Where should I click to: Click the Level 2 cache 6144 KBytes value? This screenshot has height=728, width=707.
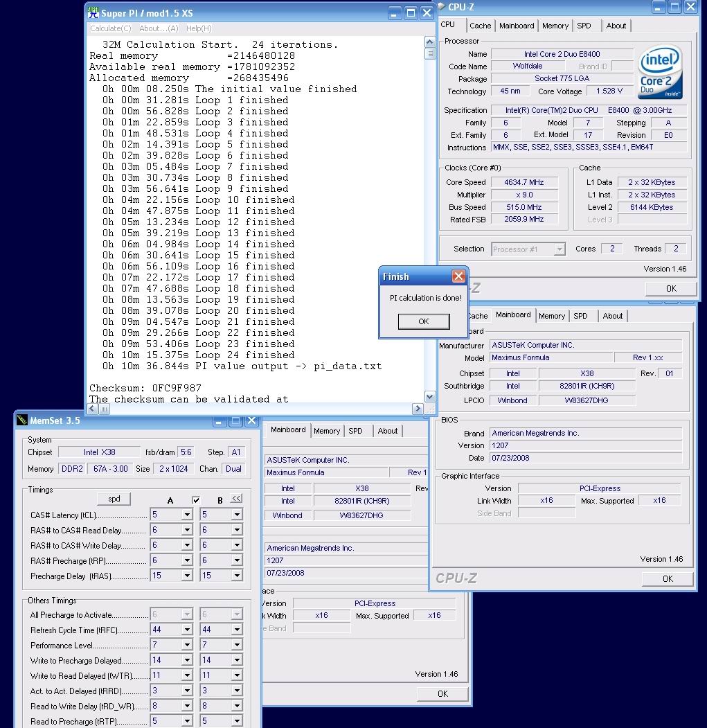652,207
